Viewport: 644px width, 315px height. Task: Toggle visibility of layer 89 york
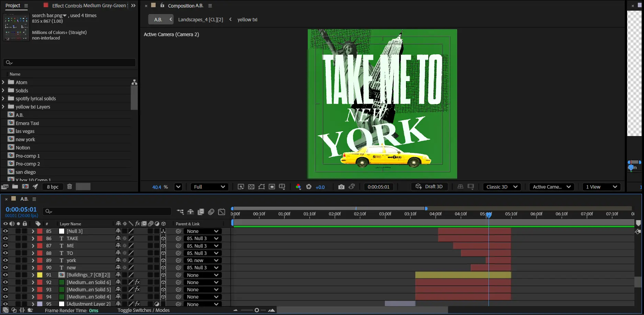coord(5,260)
